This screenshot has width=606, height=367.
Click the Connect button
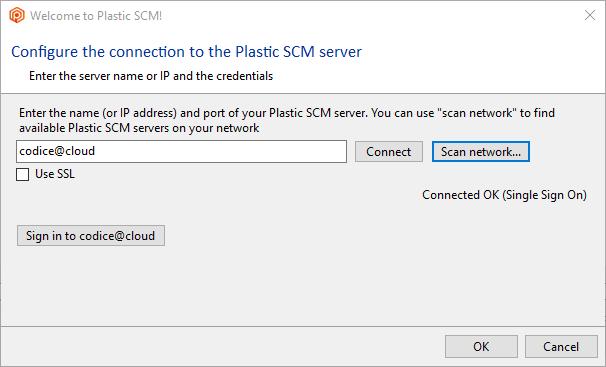point(389,152)
